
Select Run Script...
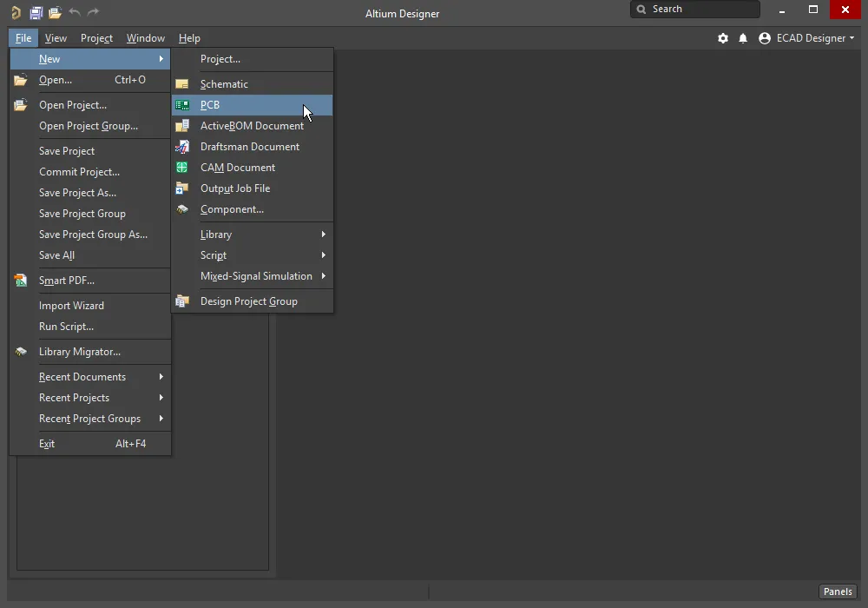[90, 327]
